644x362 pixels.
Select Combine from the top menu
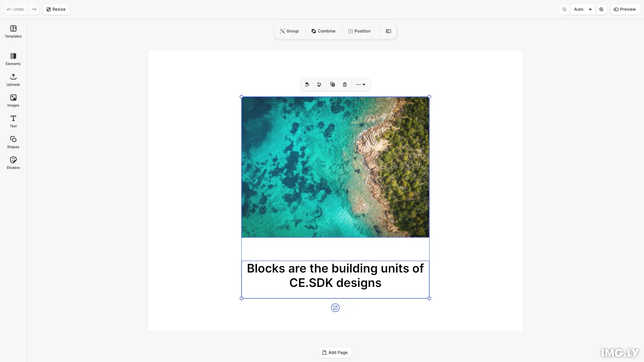pyautogui.click(x=323, y=31)
